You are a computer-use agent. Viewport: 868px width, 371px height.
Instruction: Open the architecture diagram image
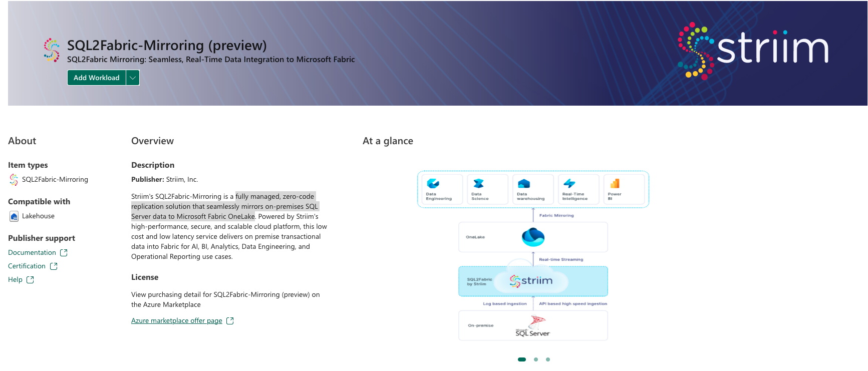coord(533,256)
